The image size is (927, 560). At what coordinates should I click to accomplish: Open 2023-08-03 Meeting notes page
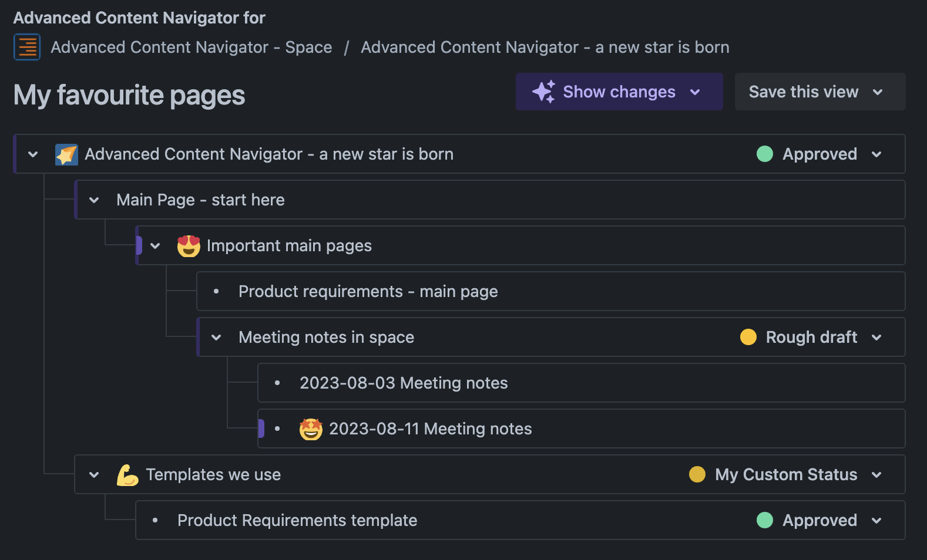coord(403,383)
